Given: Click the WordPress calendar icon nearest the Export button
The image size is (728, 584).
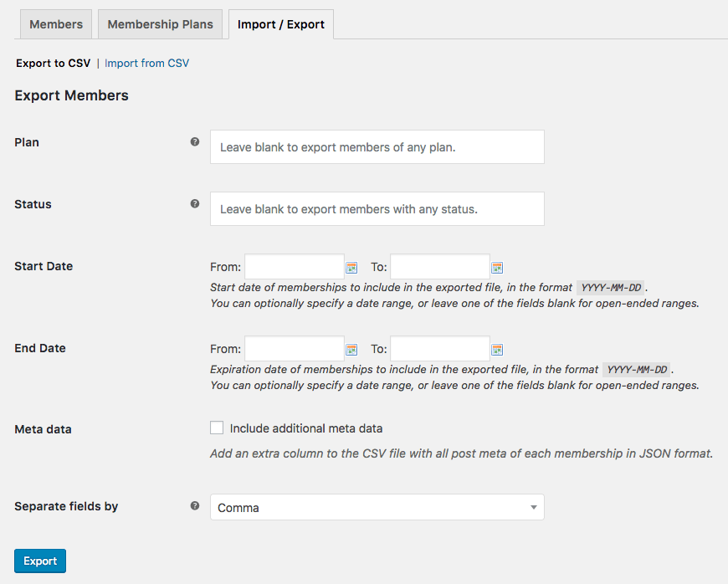Looking at the screenshot, I should point(497,349).
